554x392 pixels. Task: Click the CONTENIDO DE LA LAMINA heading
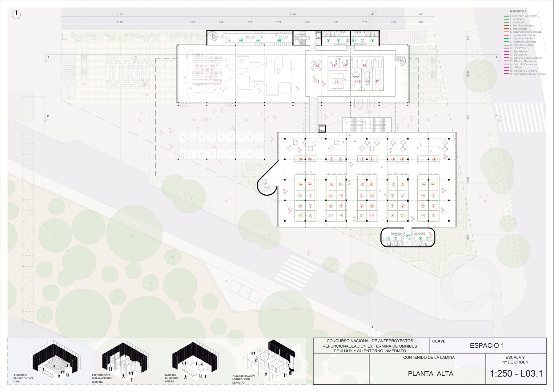pyautogui.click(x=429, y=358)
